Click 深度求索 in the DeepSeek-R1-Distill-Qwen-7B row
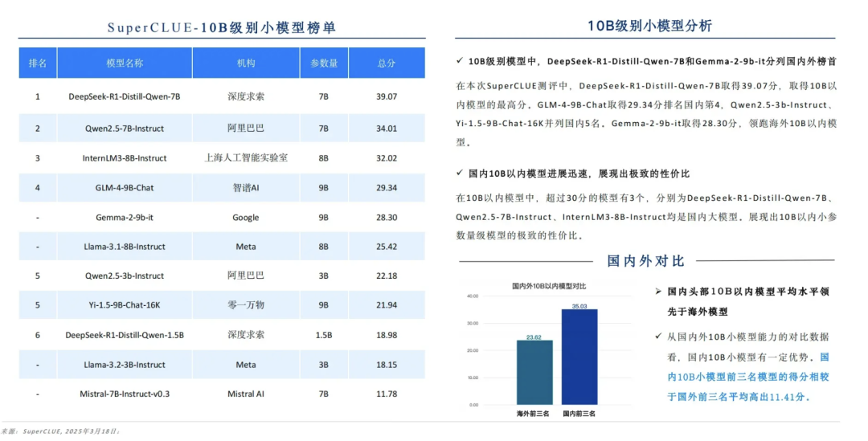Image resolution: width=868 pixels, height=441 pixels. 246,96
